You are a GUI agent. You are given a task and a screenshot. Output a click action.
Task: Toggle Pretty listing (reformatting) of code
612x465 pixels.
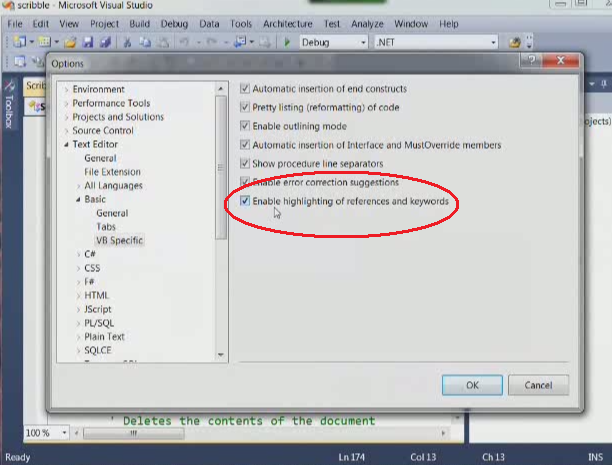245,107
